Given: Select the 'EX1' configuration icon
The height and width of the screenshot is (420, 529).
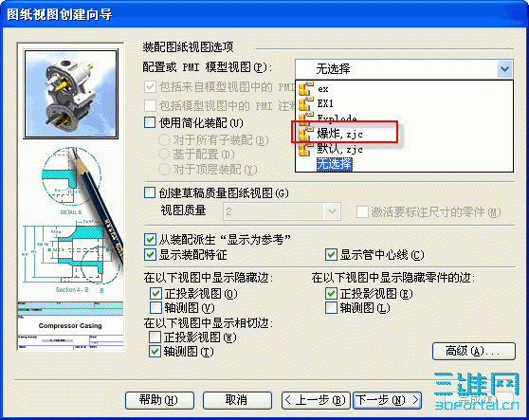Looking at the screenshot, I should click(x=305, y=103).
